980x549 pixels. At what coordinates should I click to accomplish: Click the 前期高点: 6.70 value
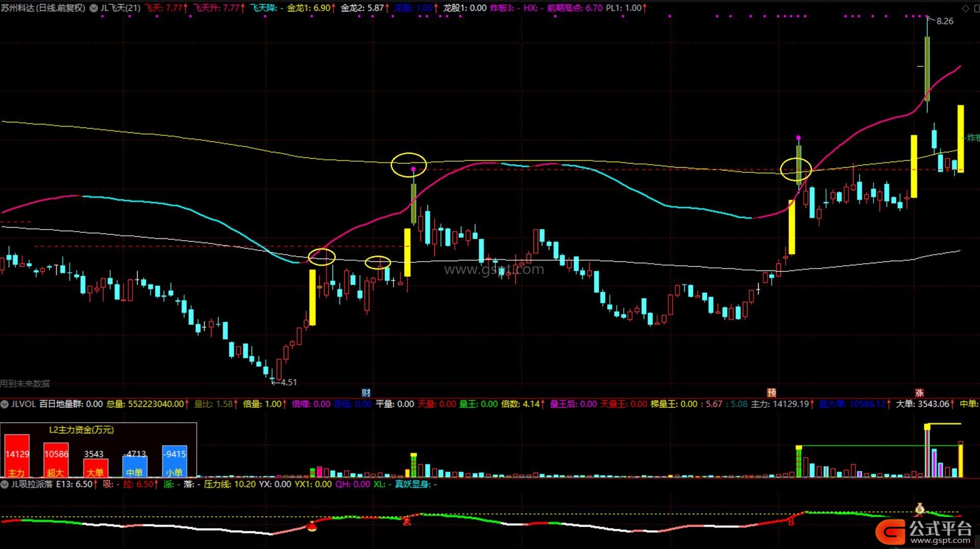pos(575,8)
